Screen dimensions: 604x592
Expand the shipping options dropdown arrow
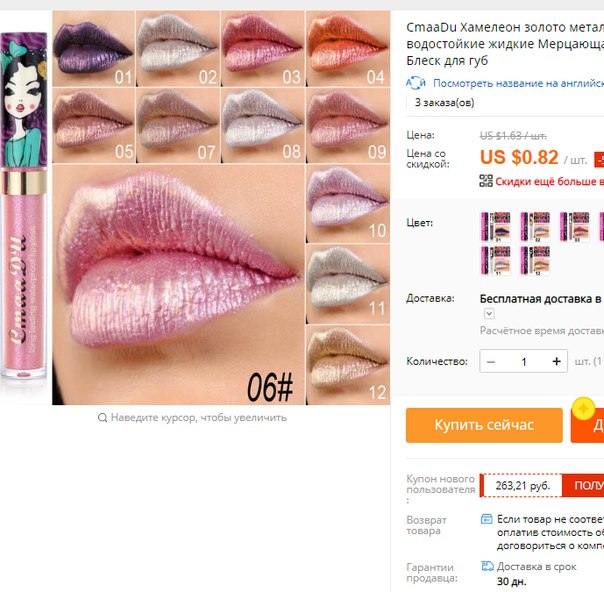click(x=489, y=314)
